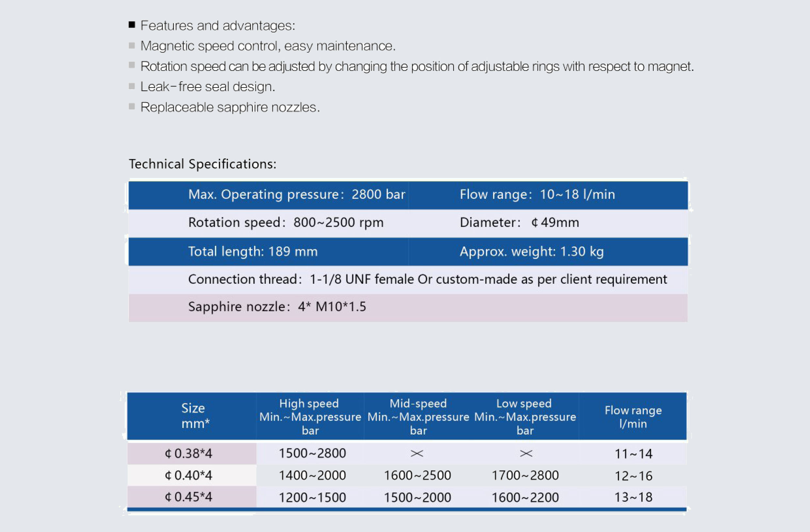Click the bullet beside Rotation speed can be adjusted
Image resolution: width=810 pixels, height=532 pixels.
pyautogui.click(x=132, y=65)
